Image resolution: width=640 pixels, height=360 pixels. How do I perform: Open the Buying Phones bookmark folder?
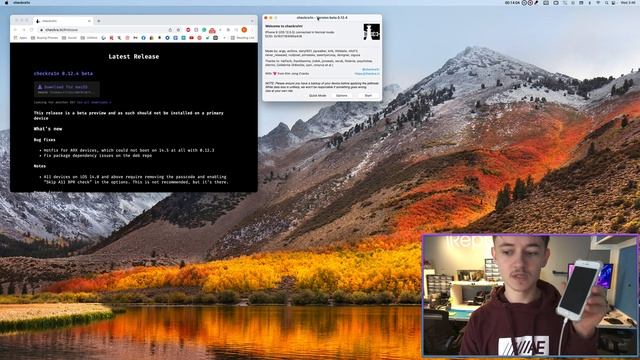coord(45,38)
